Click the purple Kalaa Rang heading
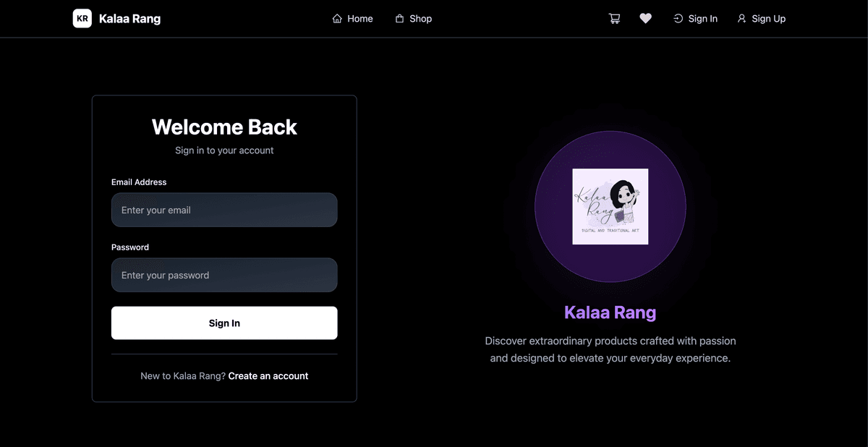This screenshot has height=447, width=868. click(x=610, y=312)
